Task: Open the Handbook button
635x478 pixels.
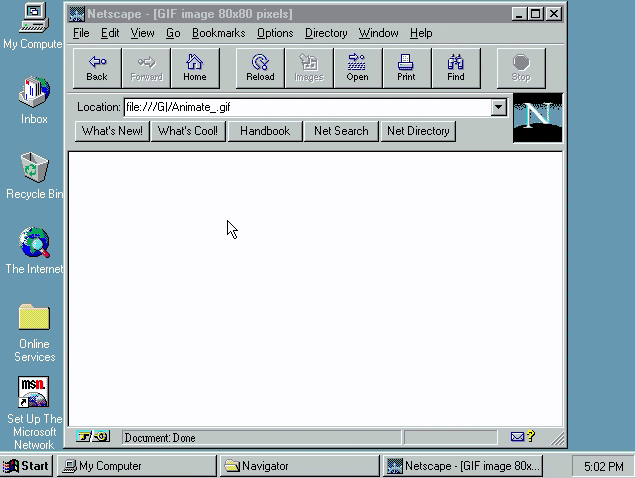Action: (265, 131)
